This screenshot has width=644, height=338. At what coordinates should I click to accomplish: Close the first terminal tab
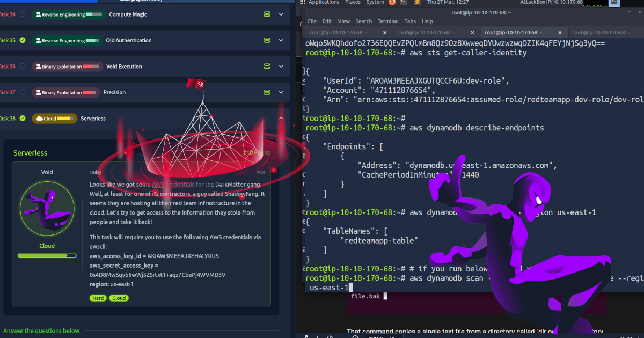[385, 32]
